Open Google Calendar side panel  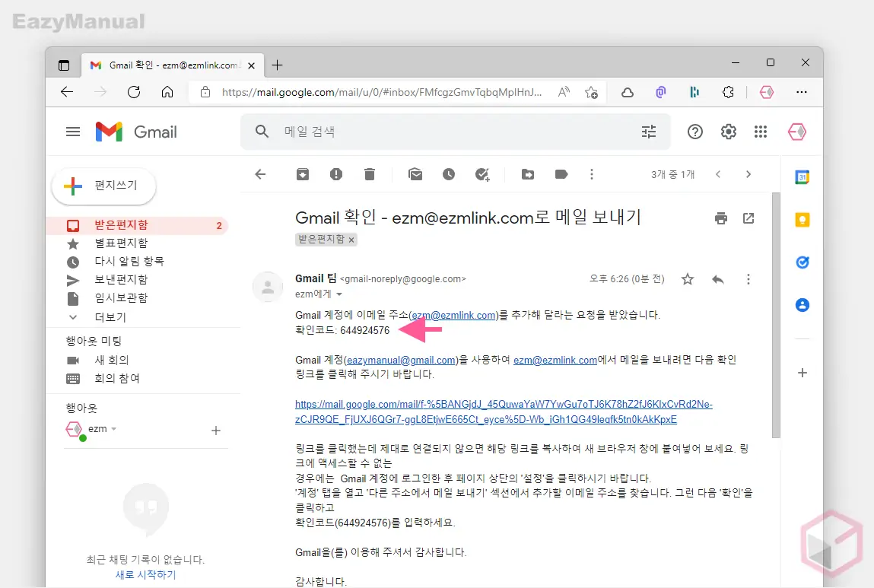pos(802,177)
